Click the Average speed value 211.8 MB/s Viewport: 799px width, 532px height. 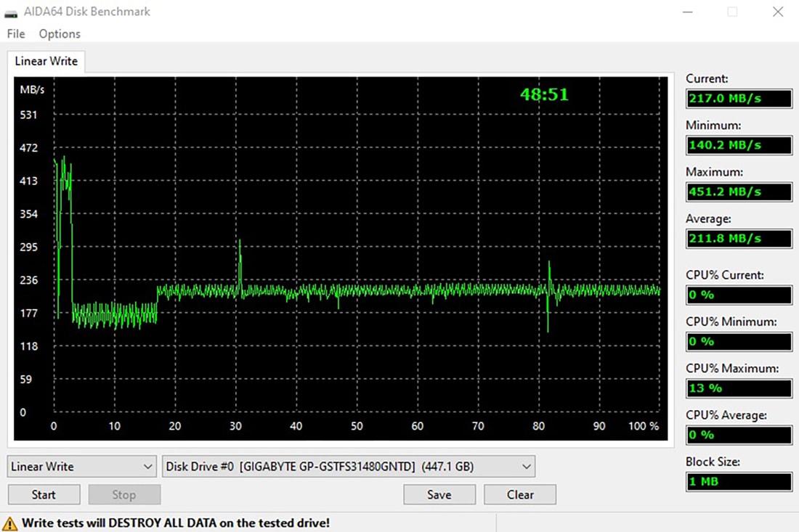pyautogui.click(x=739, y=238)
